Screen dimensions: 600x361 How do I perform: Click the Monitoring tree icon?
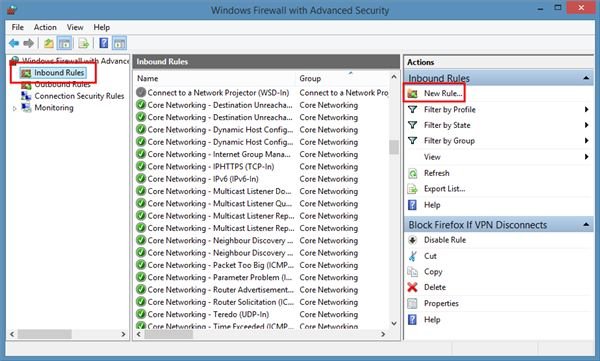[26, 108]
